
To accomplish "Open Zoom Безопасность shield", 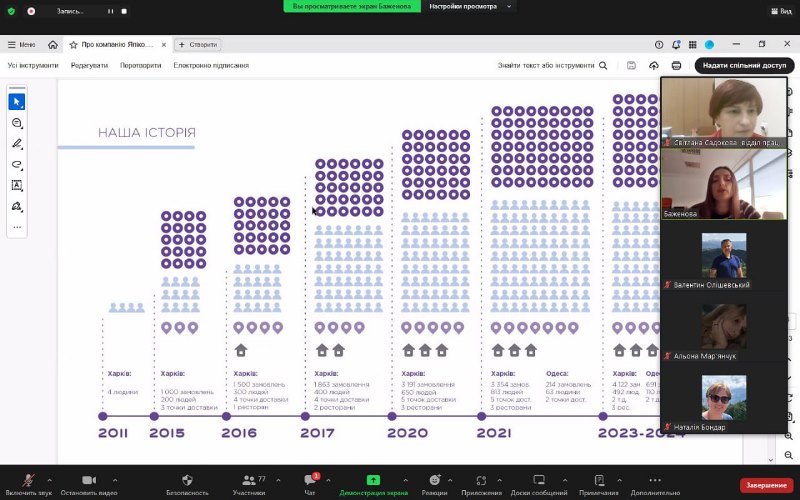I will tap(187, 484).
